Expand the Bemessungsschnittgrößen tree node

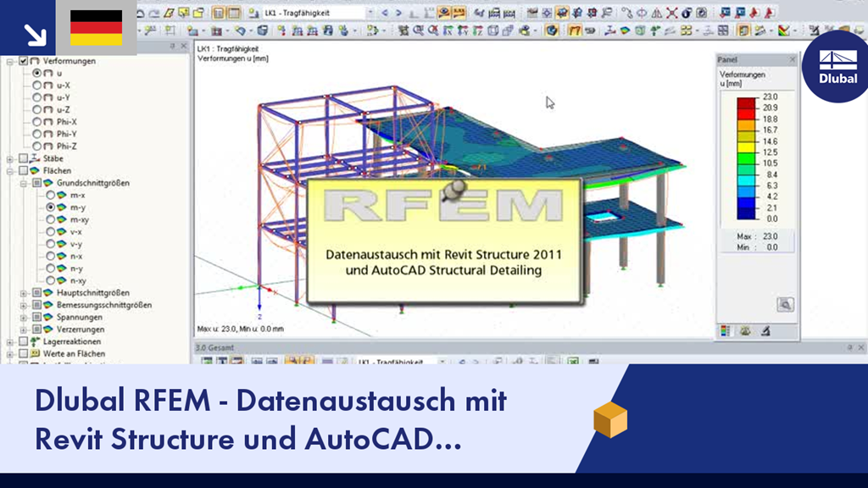[23, 305]
